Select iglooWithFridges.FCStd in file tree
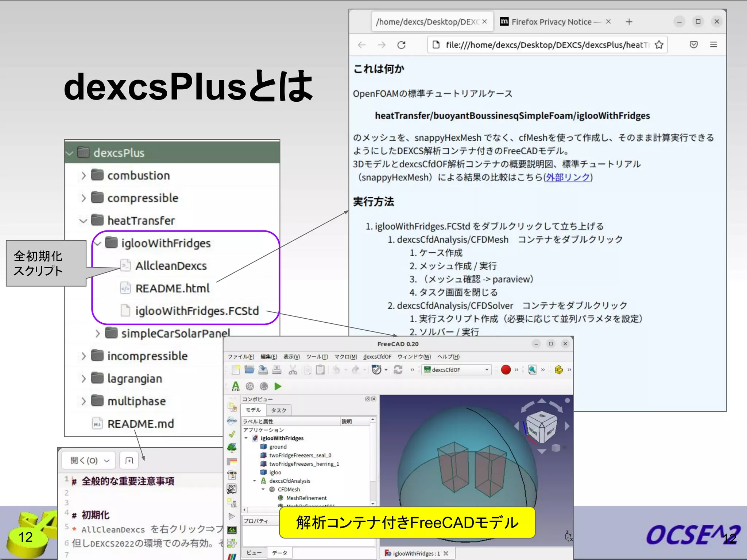This screenshot has height=560, width=747. 190,311
